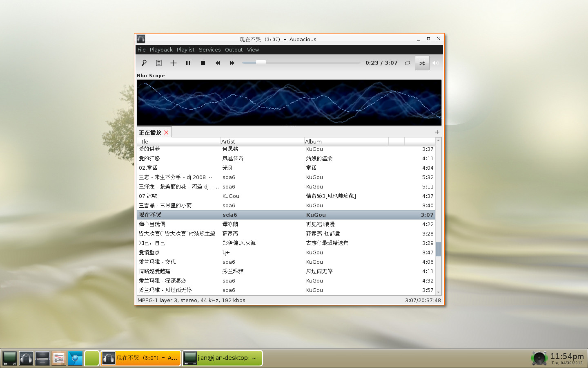Click the playback seek slider handle
This screenshot has width=588, height=368.
click(261, 63)
